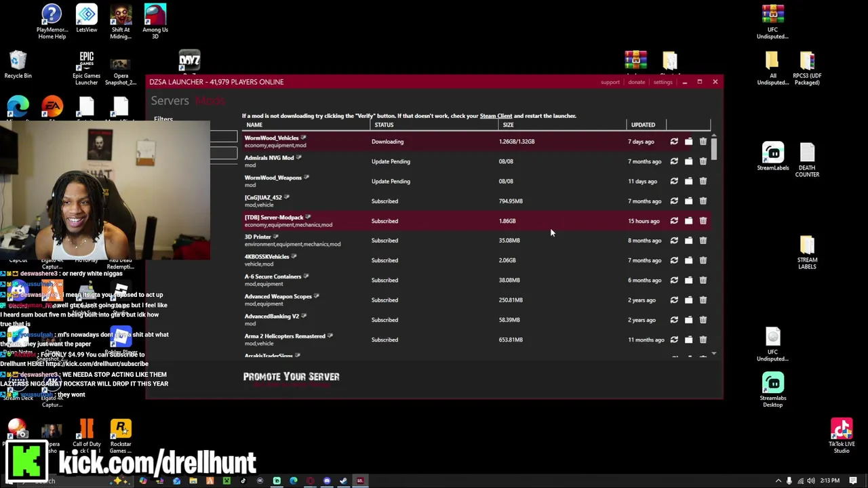Click the Promote Your Server banner
Image resolution: width=868 pixels, height=488 pixels.
click(291, 377)
